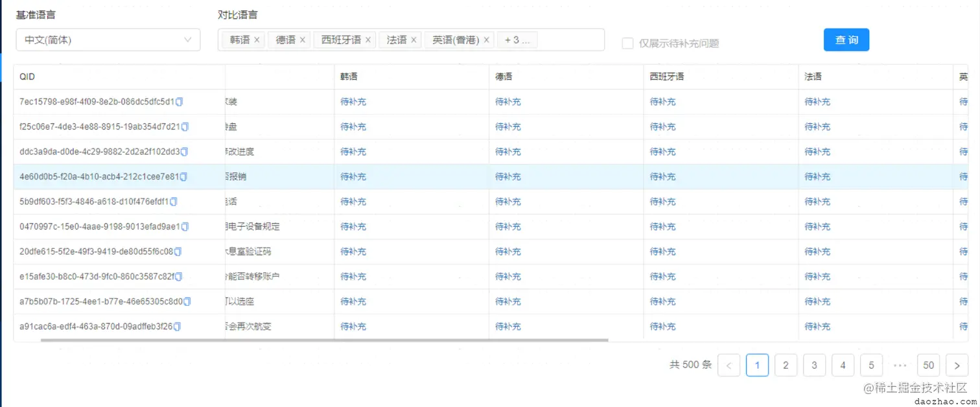Click the 德语 column header

click(x=566, y=76)
